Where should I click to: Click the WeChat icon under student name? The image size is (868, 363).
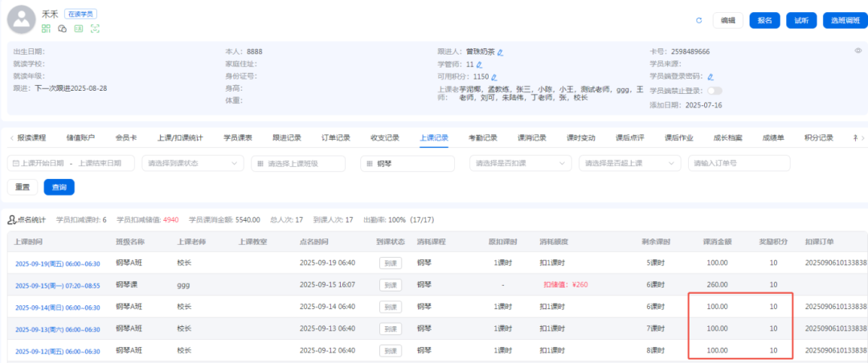[x=62, y=28]
